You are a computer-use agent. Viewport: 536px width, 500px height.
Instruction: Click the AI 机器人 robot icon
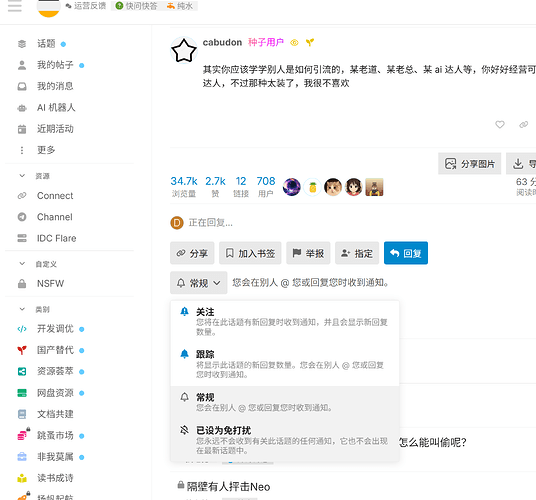[22, 108]
